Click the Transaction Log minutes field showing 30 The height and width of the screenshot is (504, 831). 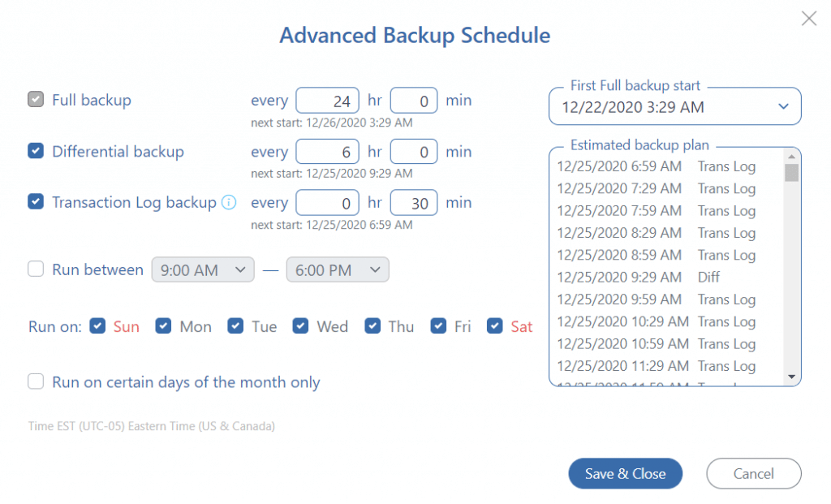click(x=414, y=203)
